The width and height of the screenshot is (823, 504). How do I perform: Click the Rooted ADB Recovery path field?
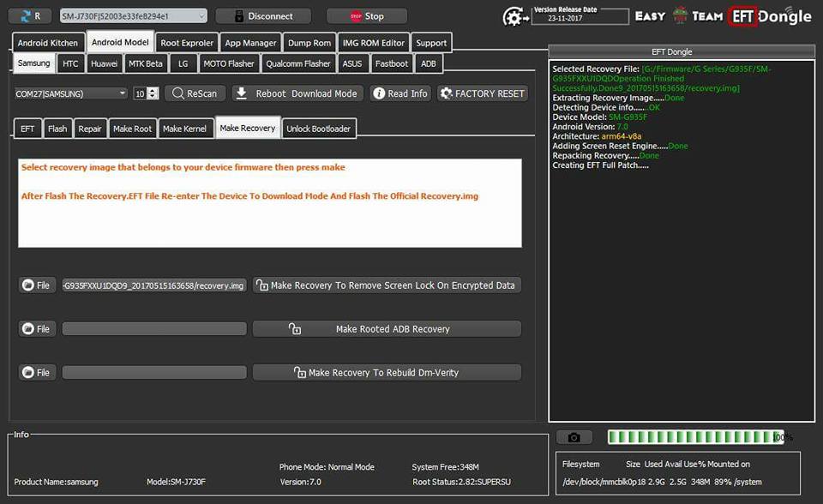tap(154, 328)
